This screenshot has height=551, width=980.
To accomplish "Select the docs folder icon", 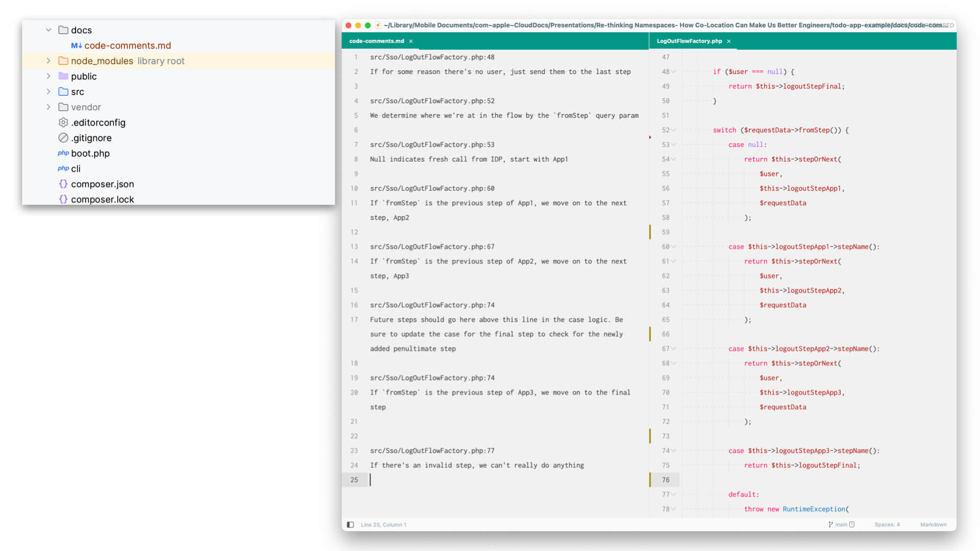I will [x=63, y=30].
